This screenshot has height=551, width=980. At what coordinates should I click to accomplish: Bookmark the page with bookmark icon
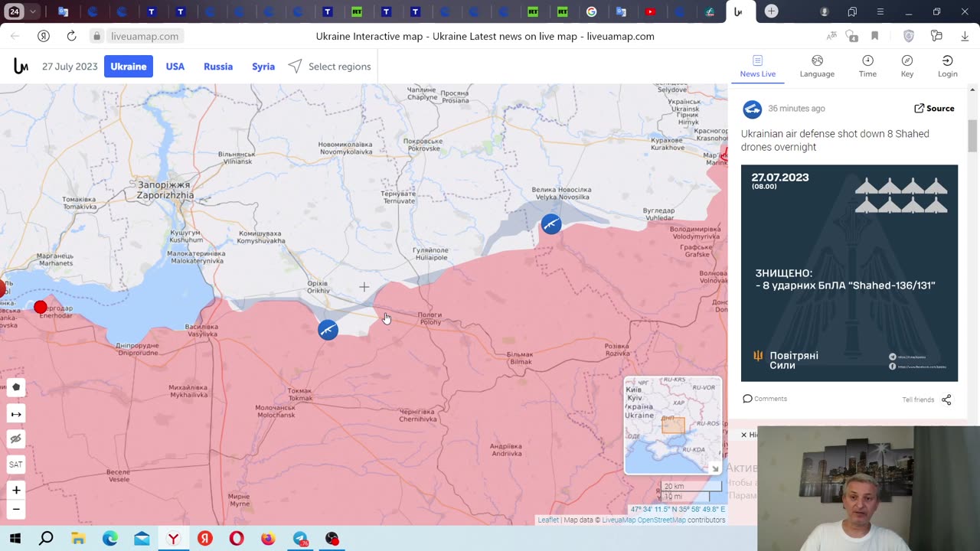(875, 36)
